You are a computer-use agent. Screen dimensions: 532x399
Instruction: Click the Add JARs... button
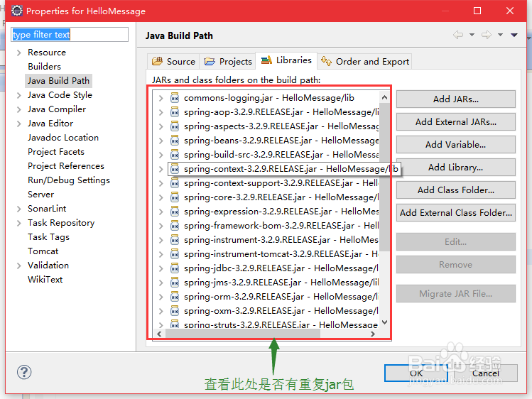point(456,99)
